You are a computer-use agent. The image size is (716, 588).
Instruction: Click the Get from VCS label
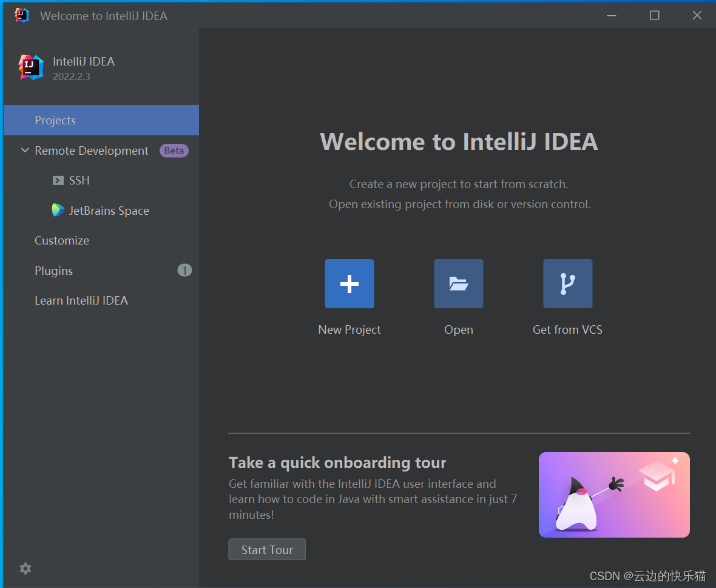(567, 329)
